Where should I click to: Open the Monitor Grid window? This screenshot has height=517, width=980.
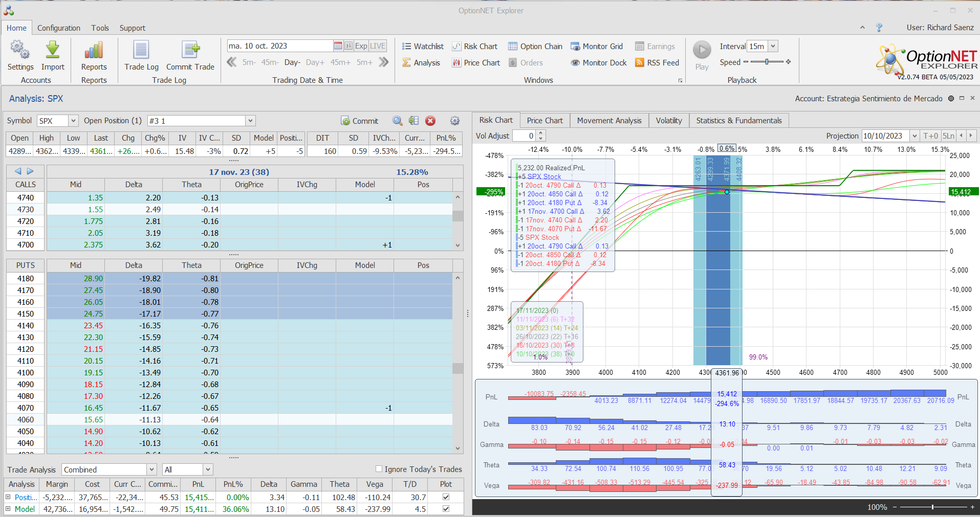pyautogui.click(x=597, y=47)
